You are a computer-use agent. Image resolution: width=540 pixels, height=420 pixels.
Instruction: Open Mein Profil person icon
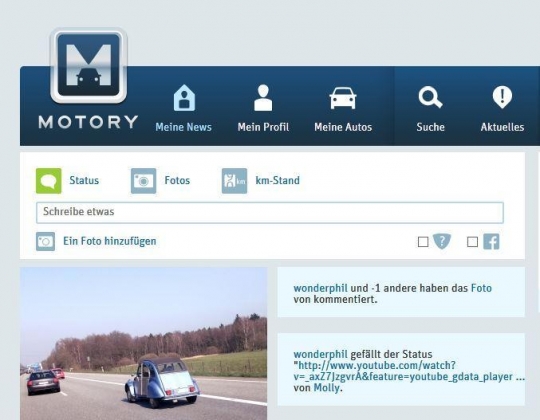coord(263,97)
